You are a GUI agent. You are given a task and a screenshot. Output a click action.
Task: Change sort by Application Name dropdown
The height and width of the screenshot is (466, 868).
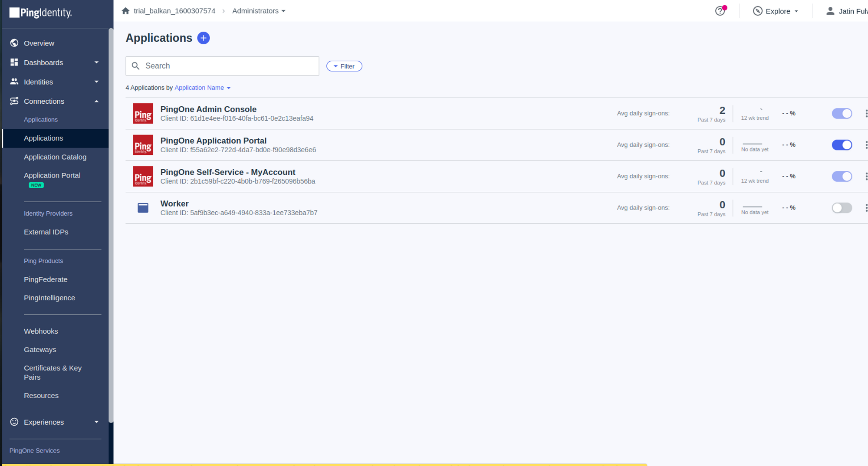[203, 88]
